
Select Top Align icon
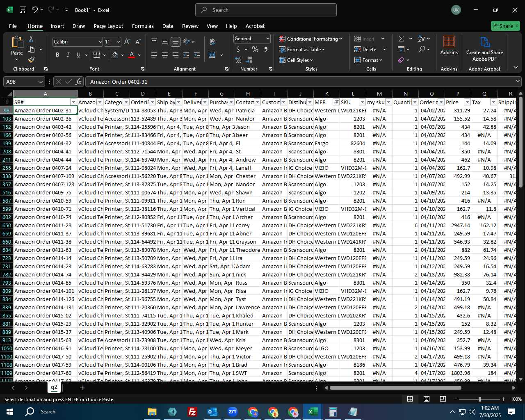tap(154, 41)
